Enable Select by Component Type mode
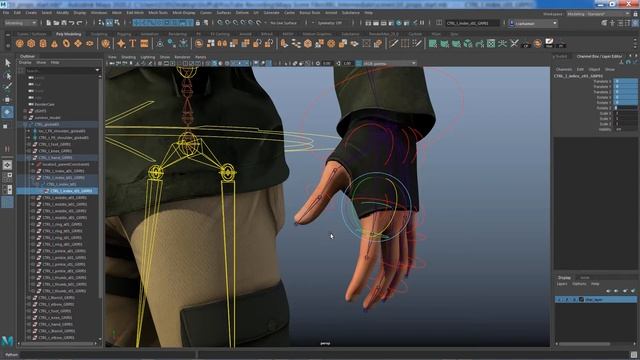 tap(117, 23)
